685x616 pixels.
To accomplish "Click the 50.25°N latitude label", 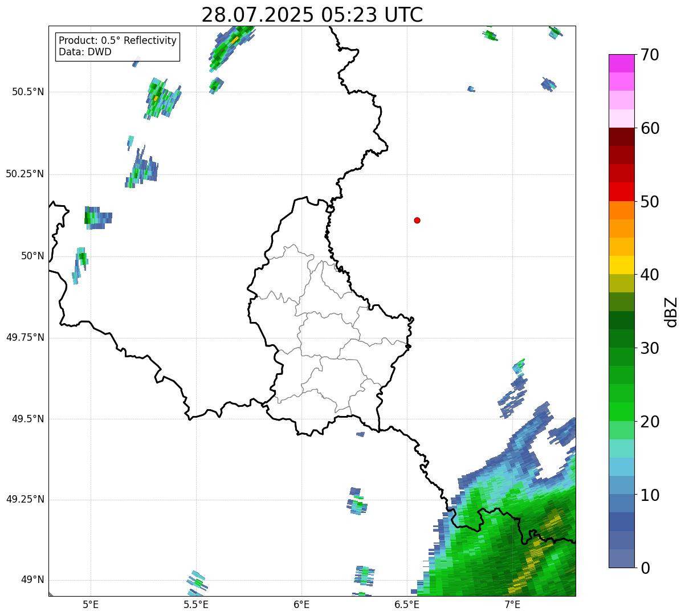I will coord(25,174).
